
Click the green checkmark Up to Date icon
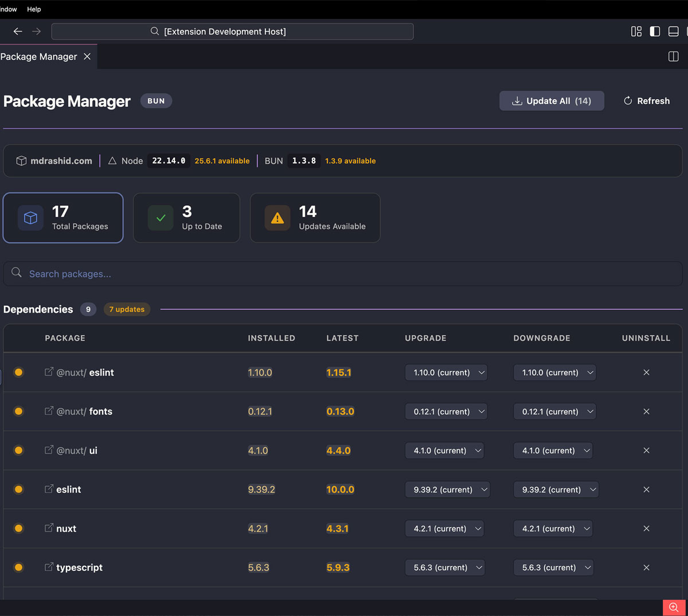(161, 217)
